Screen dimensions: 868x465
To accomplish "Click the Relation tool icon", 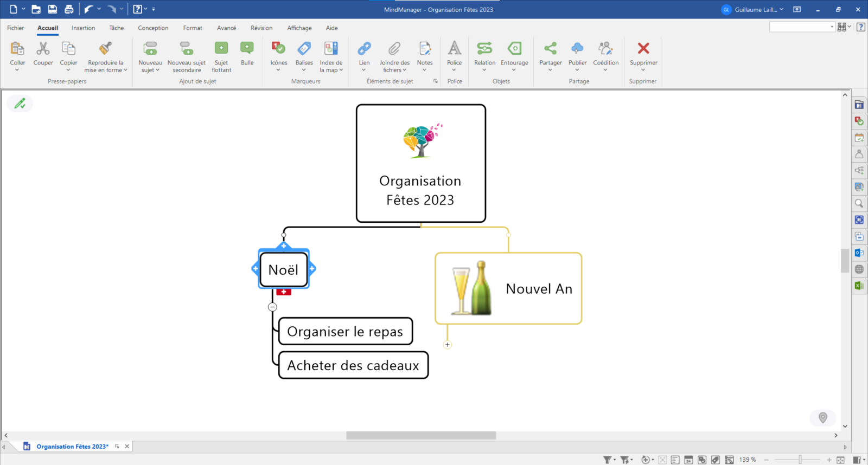I will click(484, 49).
